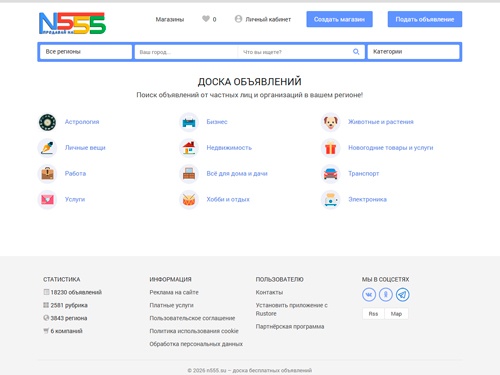Viewport: 500px width, 375px height.
Task: Open the Telegram social icon
Action: [x=403, y=295]
